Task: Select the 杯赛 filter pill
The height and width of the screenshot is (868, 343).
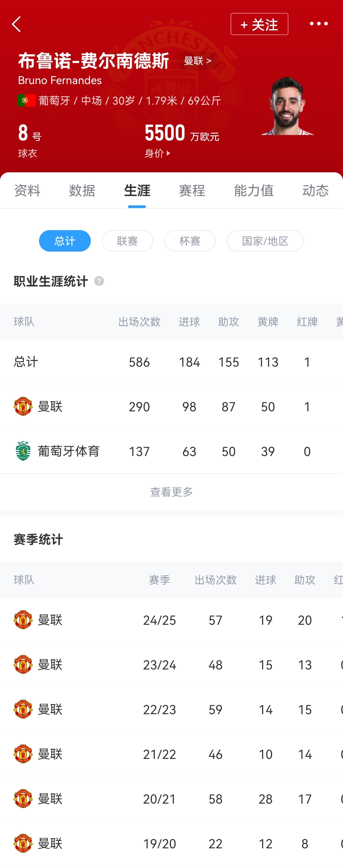Action: pyautogui.click(x=190, y=241)
